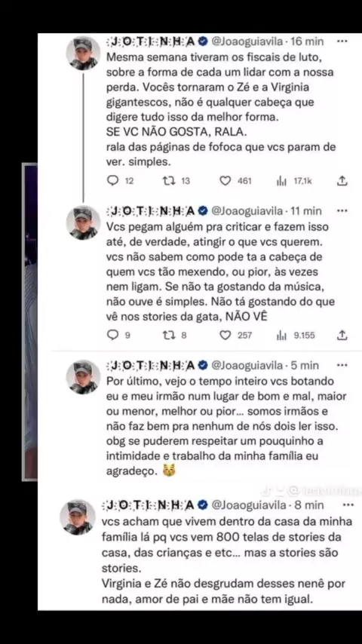This screenshot has width=362, height=644.
Task: Open @Joaoguiavila handle on first tweet
Action: click(247, 41)
